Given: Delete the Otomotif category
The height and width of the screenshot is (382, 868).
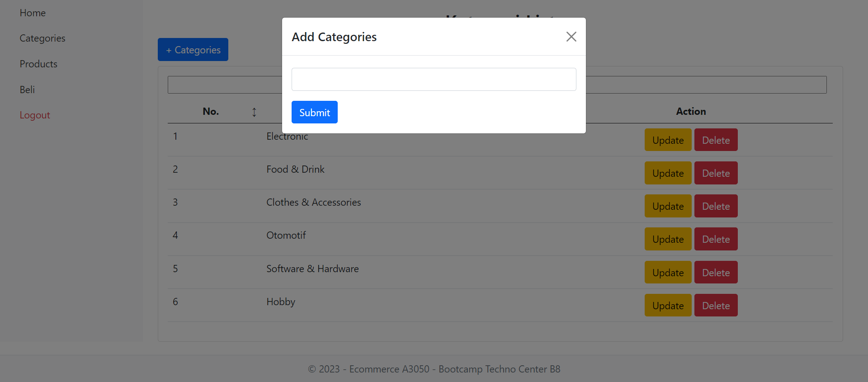Looking at the screenshot, I should (x=716, y=239).
